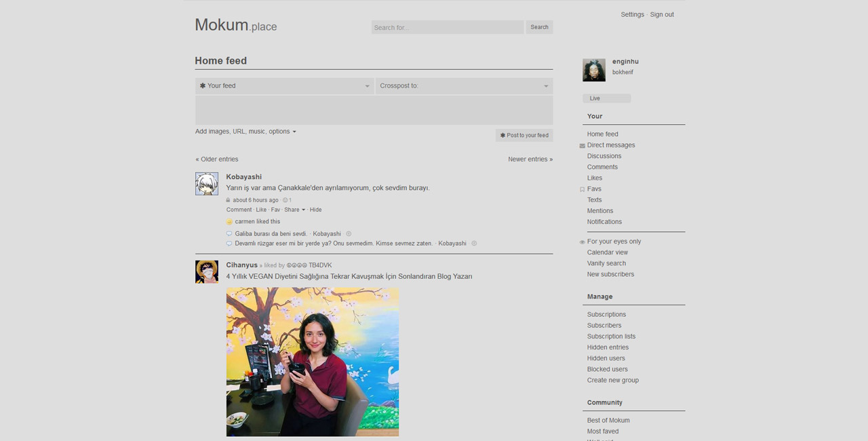Open Cihanyus's avatar thumbnail
This screenshot has height=441, width=868.
206,271
